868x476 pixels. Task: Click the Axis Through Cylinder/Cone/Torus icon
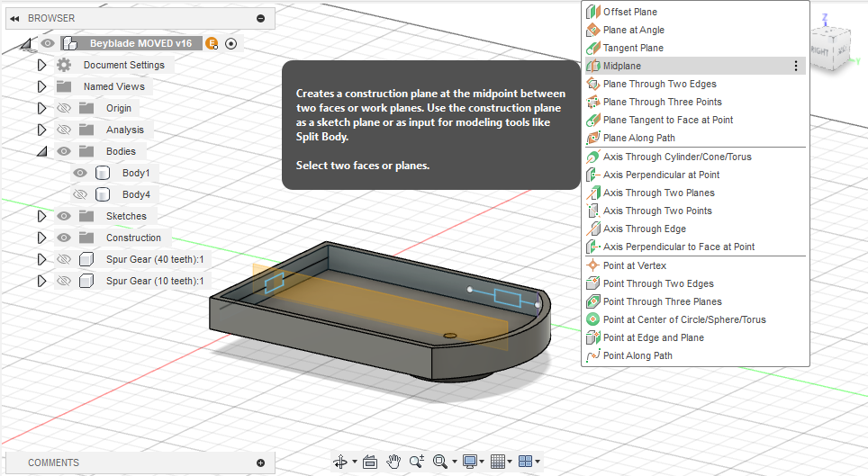click(592, 157)
